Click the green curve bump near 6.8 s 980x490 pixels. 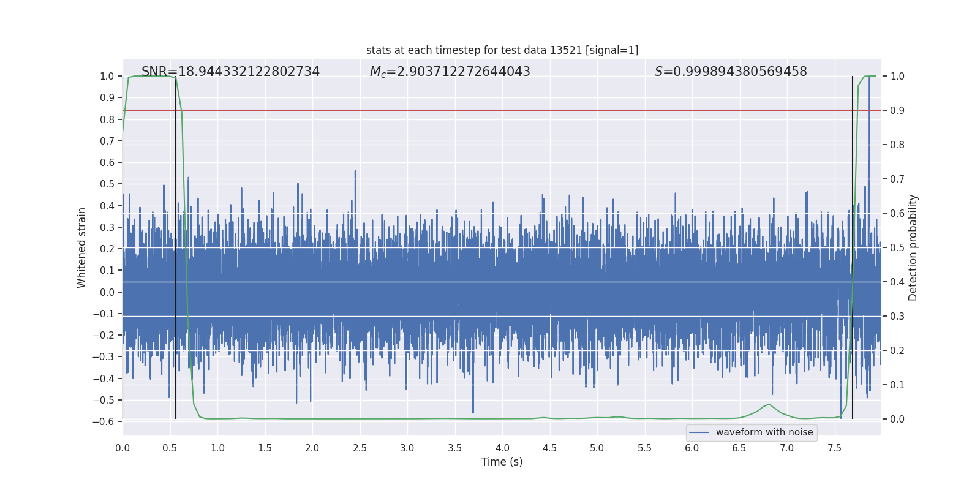coord(768,405)
